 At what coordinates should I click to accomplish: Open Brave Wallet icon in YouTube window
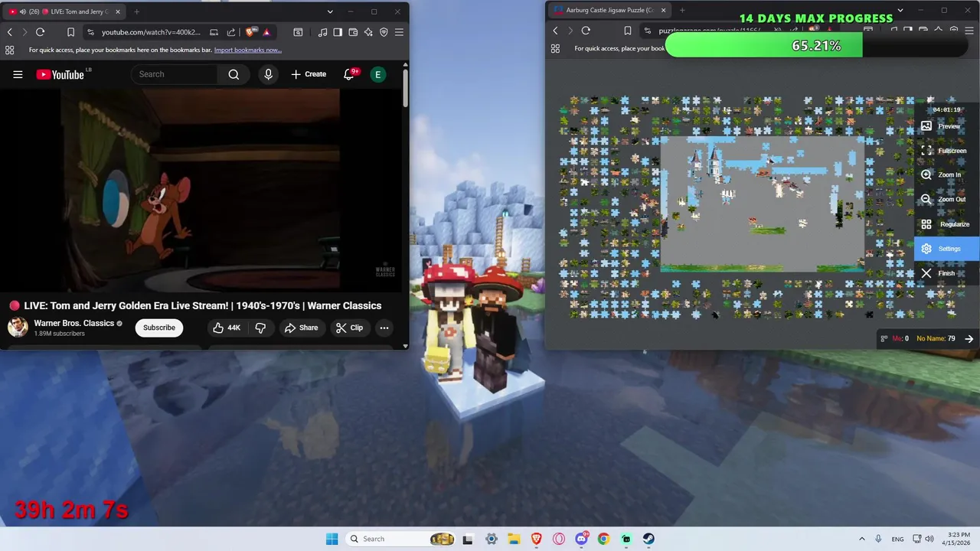coord(353,32)
